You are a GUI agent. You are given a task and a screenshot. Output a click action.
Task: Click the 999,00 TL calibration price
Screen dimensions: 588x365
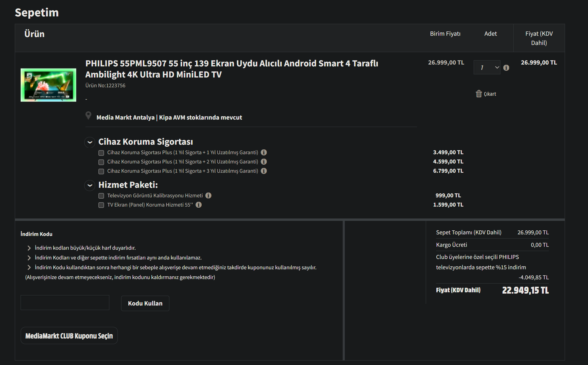click(x=448, y=195)
